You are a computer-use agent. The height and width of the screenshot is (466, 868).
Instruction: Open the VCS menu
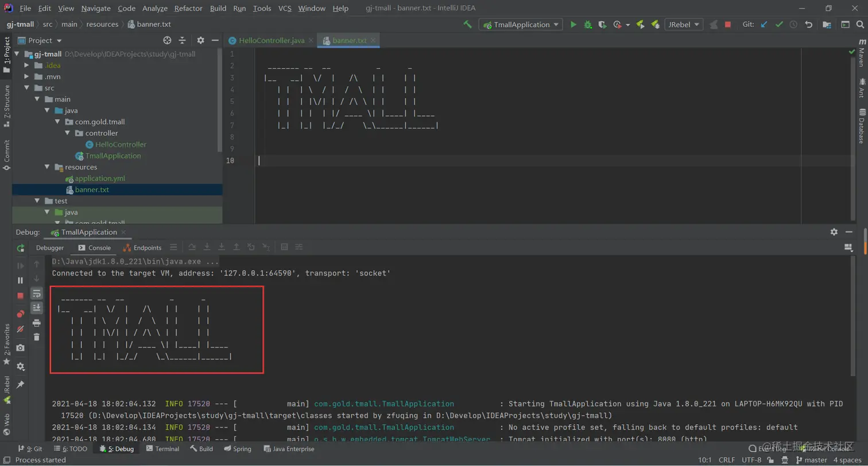285,9
